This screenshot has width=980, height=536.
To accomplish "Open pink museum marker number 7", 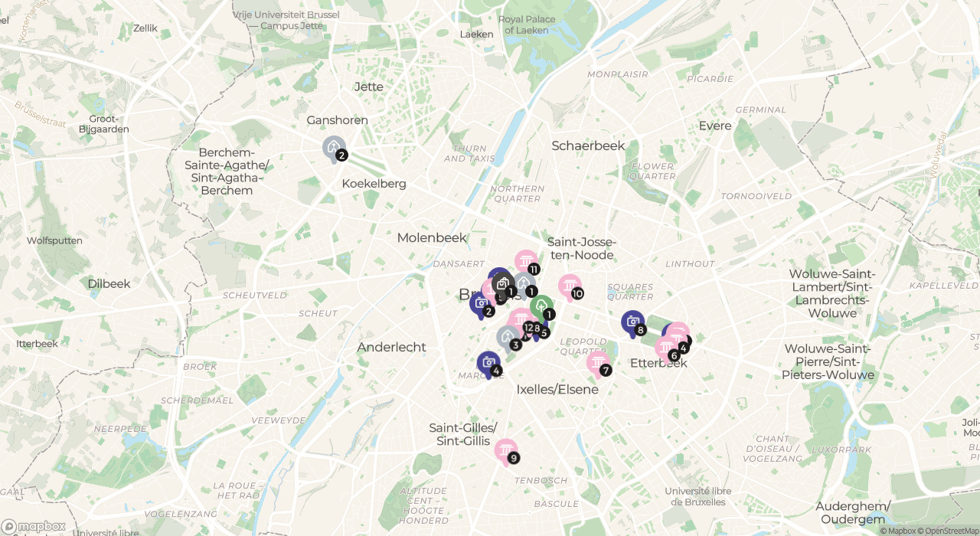I will click(598, 363).
